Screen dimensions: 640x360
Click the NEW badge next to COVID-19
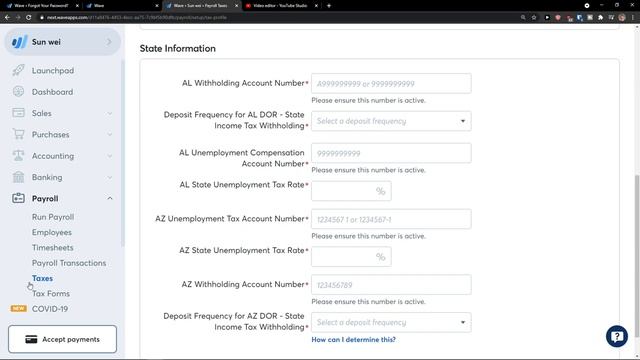tap(18, 309)
